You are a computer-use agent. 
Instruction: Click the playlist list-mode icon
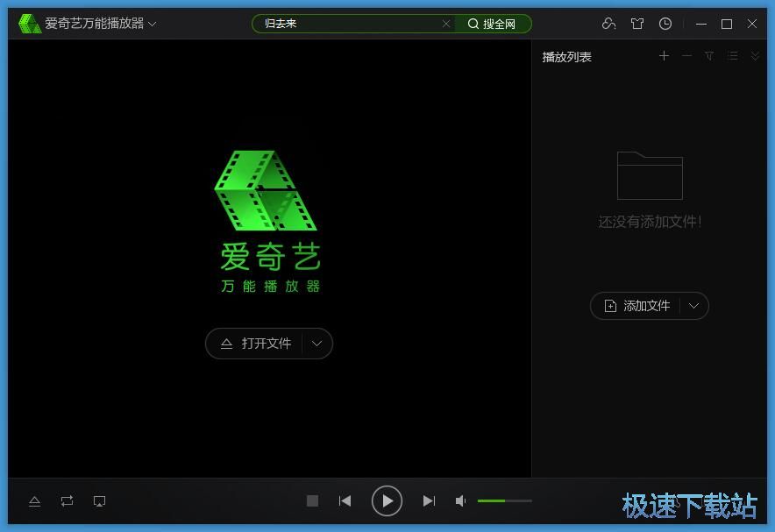pos(733,56)
